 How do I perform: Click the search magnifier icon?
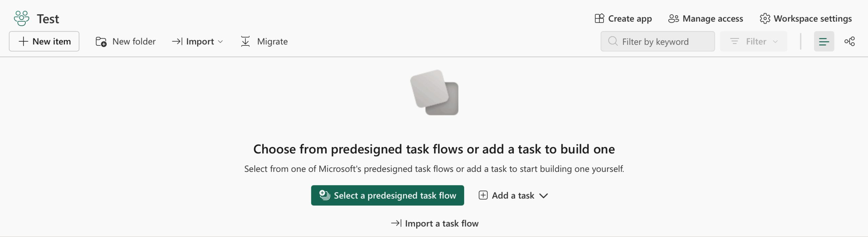[x=613, y=41]
